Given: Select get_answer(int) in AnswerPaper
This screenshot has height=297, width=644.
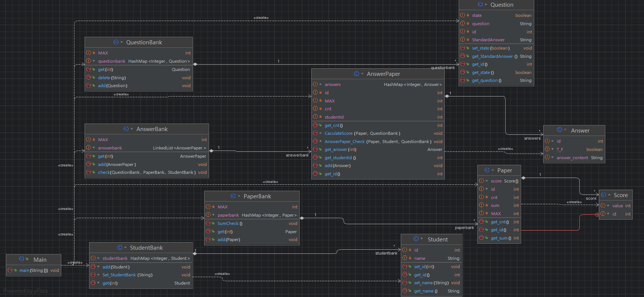Looking at the screenshot, I should point(378,149).
